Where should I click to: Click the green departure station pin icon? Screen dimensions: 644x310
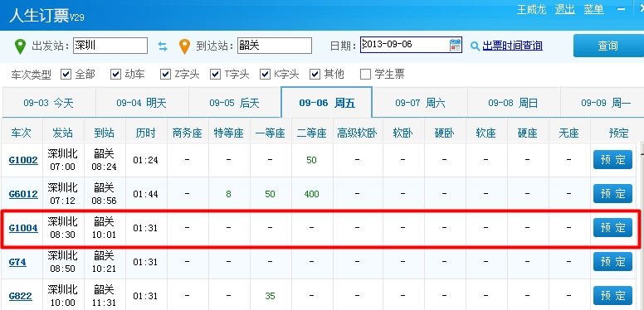click(x=20, y=46)
